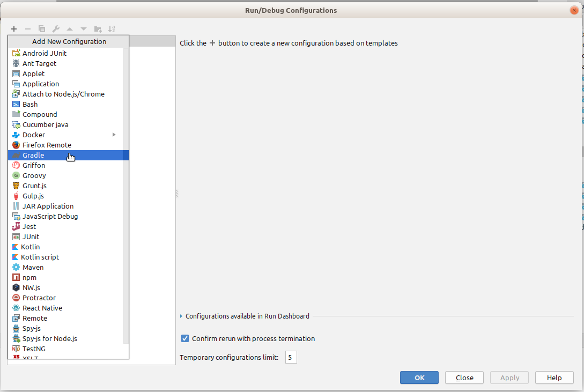Click the Add New Configuration plus icon
The height and width of the screenshot is (392, 584).
[14, 28]
